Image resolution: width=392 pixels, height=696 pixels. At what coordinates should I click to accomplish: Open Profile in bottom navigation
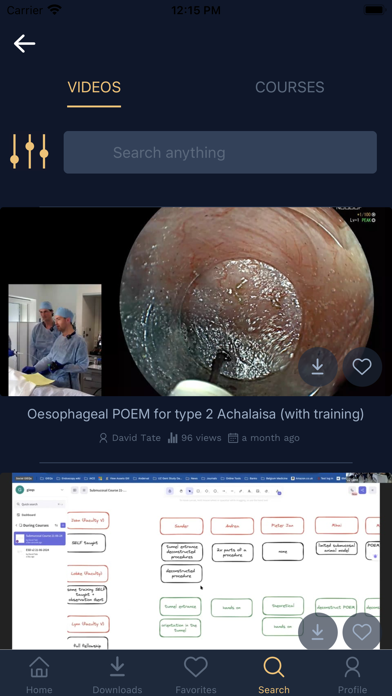(352, 675)
